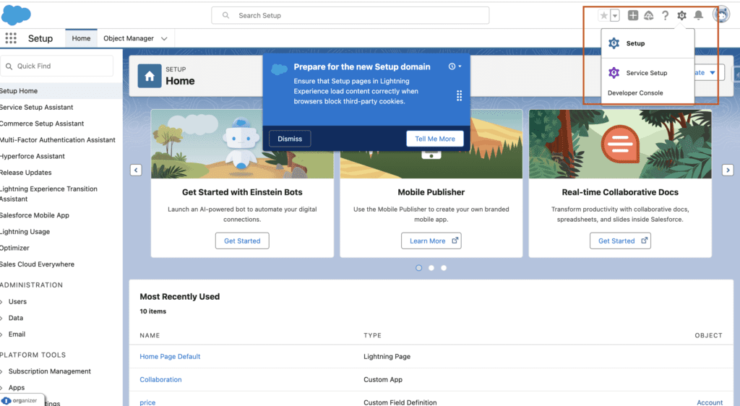Screen dimensions: 740x406
Task: Select Developer Console in the gear menu
Action: coord(636,93)
